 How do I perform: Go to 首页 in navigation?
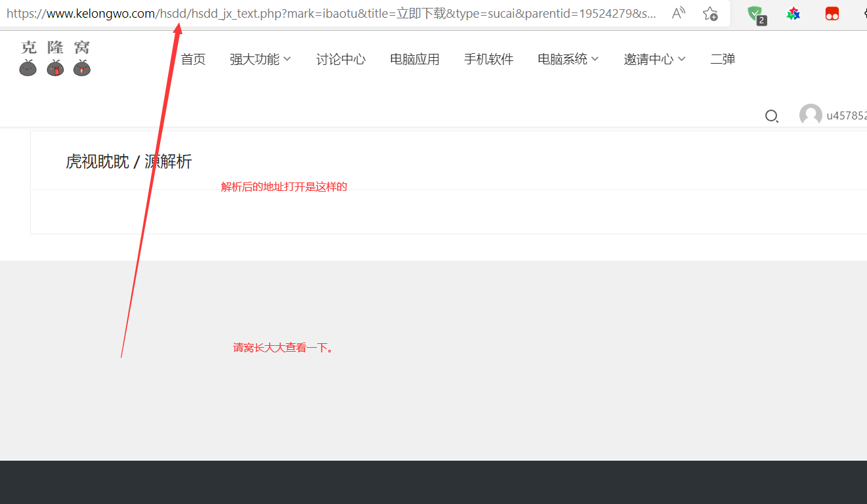pos(193,59)
